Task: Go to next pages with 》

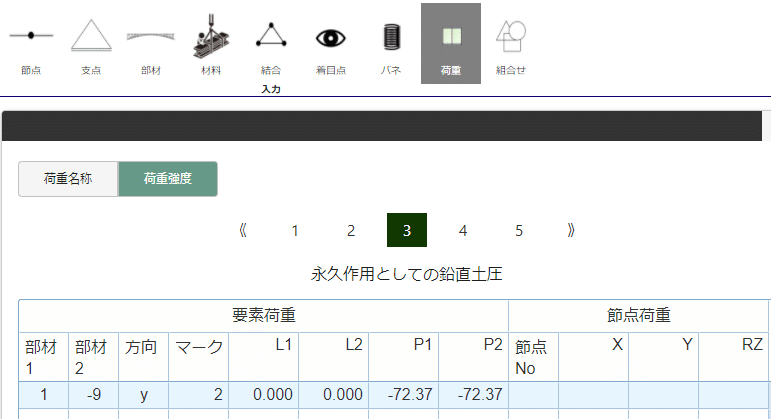Action: pyautogui.click(x=571, y=230)
